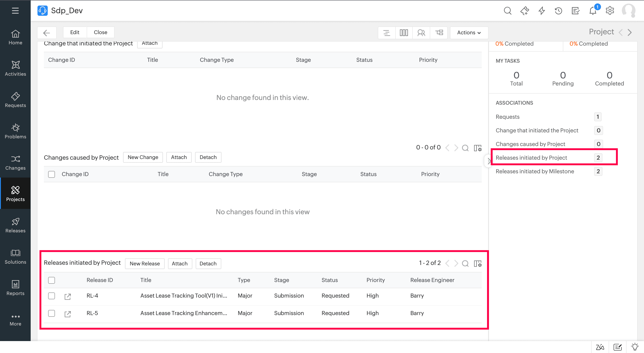
Task: Open Reports in the sidebar
Action: (15, 288)
